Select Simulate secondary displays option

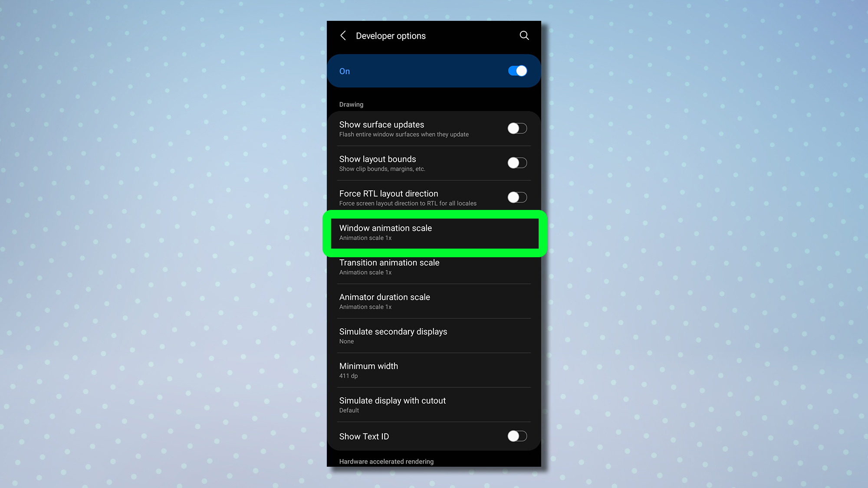coord(434,335)
